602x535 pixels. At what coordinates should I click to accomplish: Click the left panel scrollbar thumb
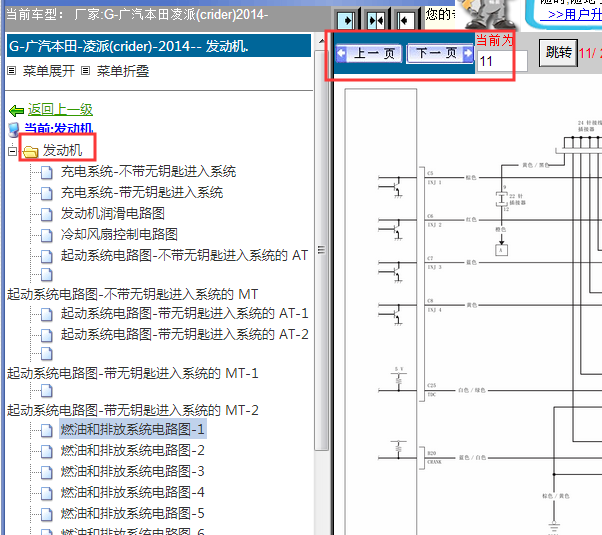(x=321, y=250)
